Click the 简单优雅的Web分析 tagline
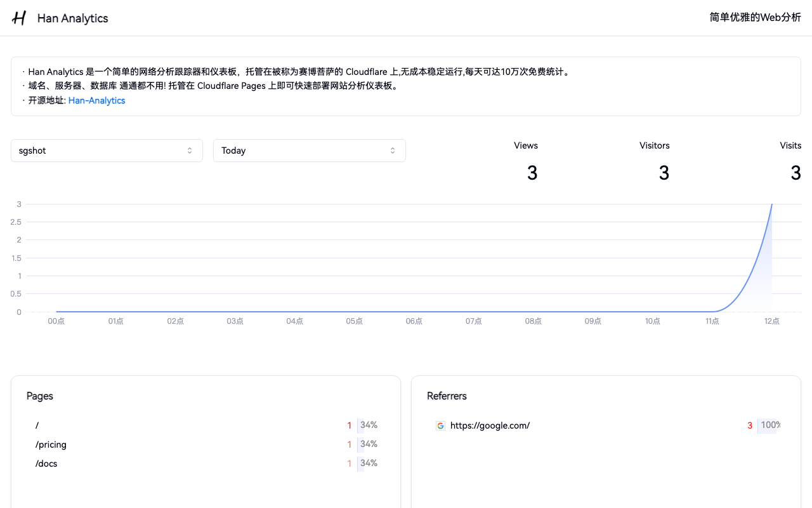This screenshot has width=812, height=508. click(756, 18)
